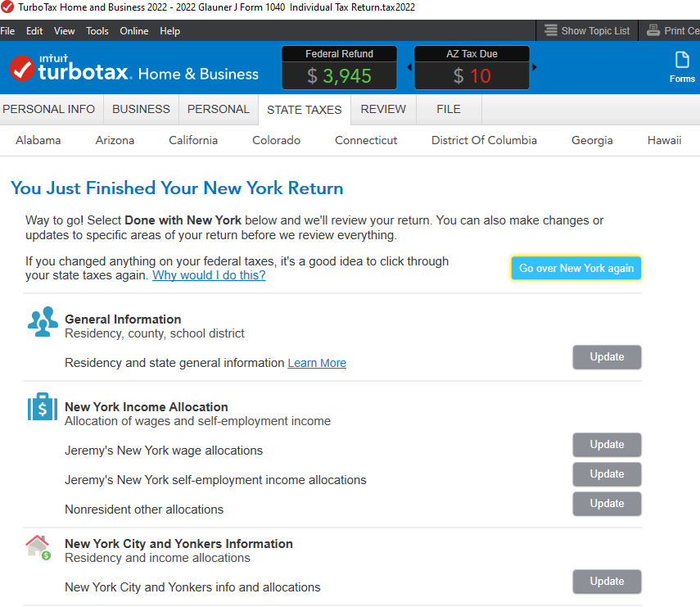
Task: Go to the FILE tab
Action: [x=449, y=110]
